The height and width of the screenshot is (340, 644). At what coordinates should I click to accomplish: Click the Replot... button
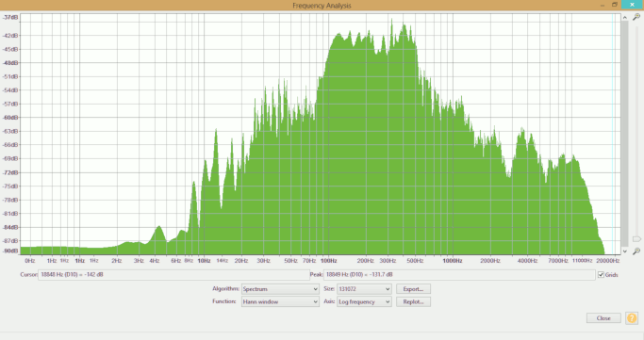(x=413, y=302)
